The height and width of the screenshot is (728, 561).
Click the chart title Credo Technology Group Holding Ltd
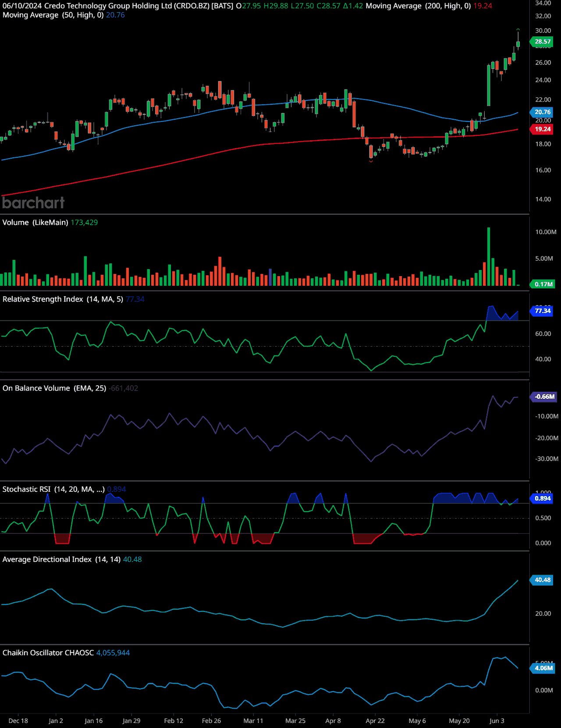108,6
